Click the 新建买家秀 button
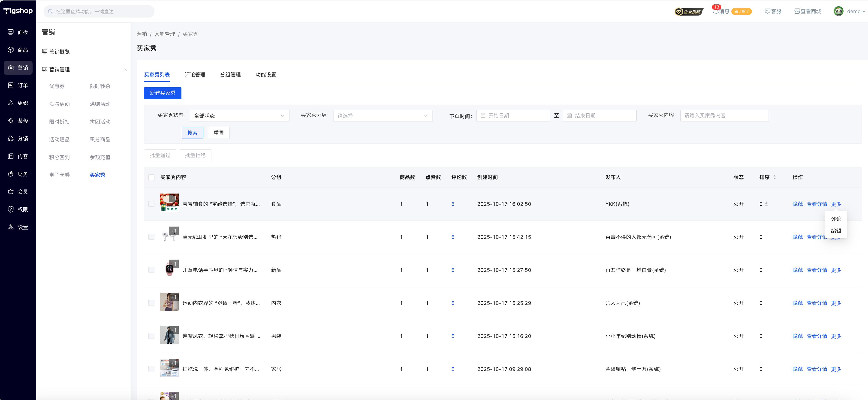 pos(163,93)
